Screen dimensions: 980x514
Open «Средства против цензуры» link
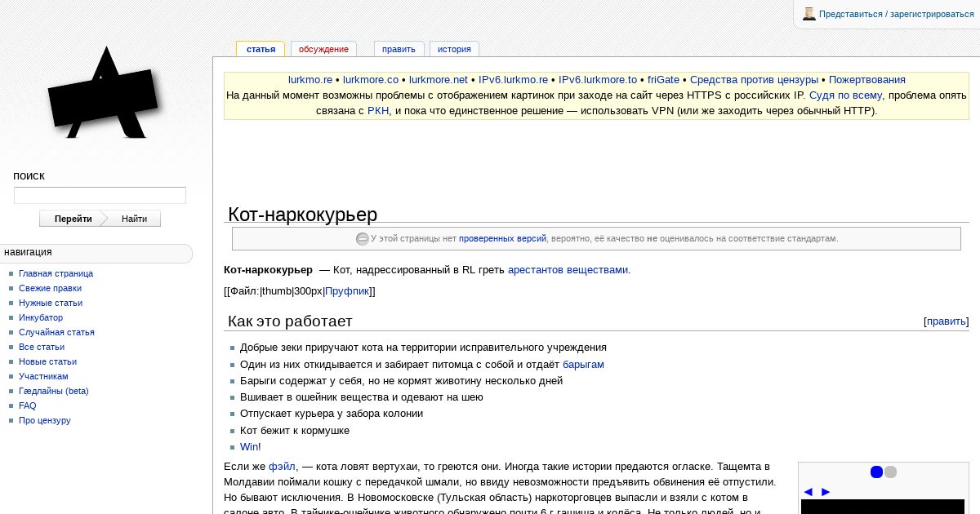(754, 80)
